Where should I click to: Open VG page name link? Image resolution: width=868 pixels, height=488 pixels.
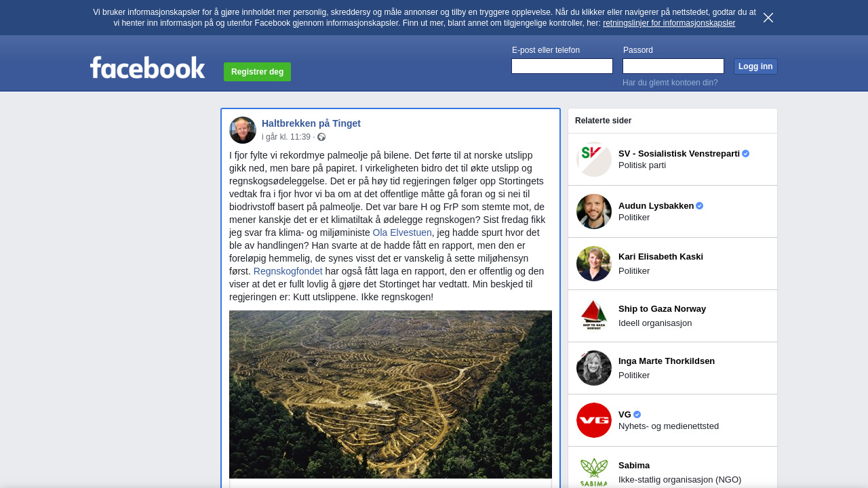[x=625, y=415]
